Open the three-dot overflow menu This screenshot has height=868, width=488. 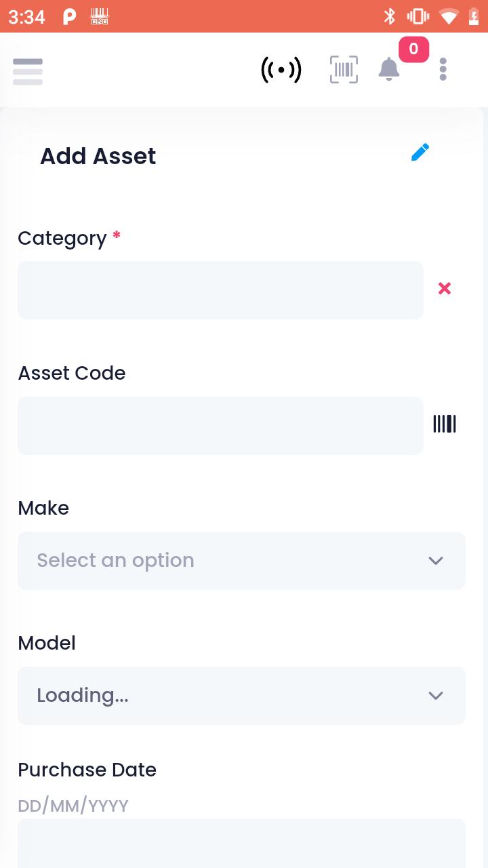coord(443,69)
